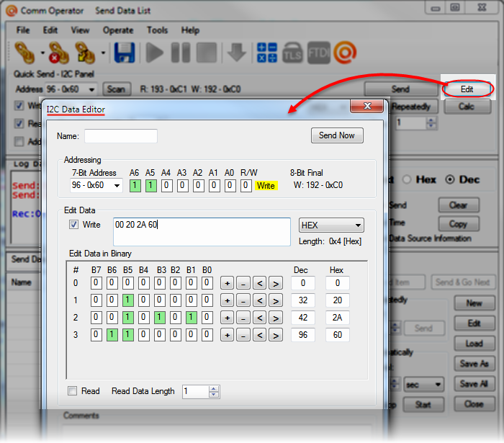Click the orange Comm Operator logo toolbar icon
Viewport: 504px width, 443px height.
[345, 53]
